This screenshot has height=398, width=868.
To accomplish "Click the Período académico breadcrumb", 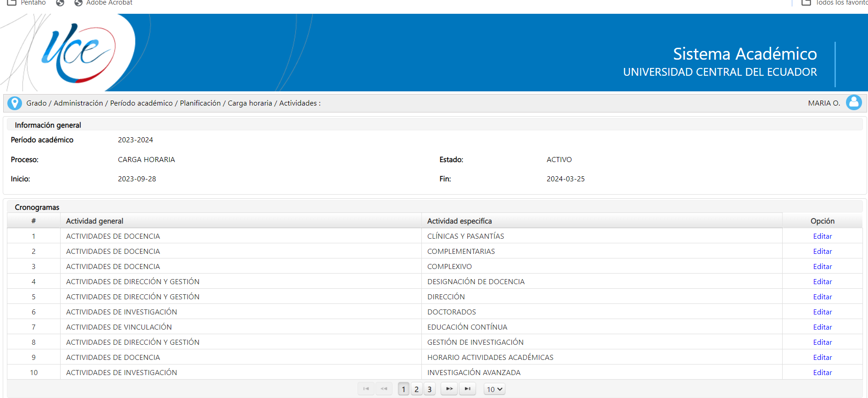I will pos(141,103).
